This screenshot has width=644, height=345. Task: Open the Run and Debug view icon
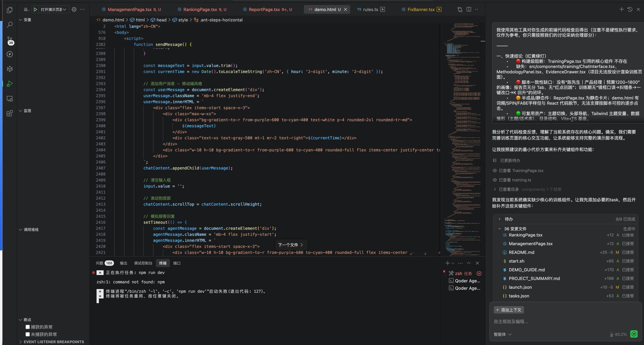point(10,84)
